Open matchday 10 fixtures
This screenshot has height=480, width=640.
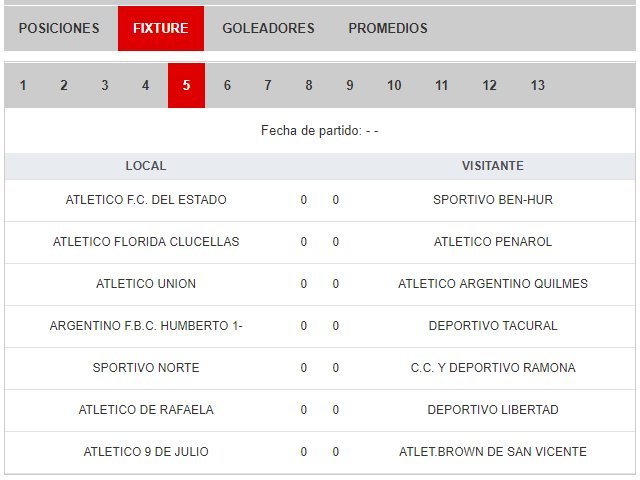tap(394, 85)
